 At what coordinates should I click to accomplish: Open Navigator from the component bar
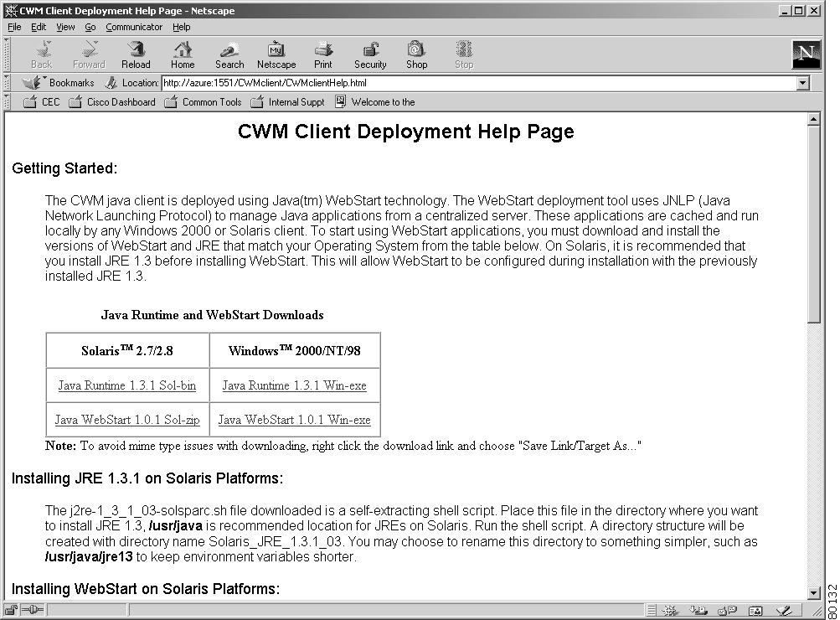pyautogui.click(x=669, y=610)
